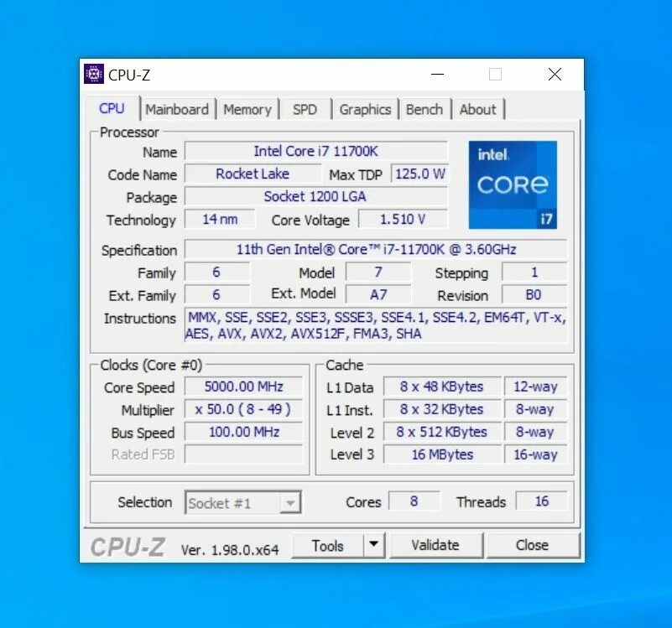Viewport: 672px width, 628px height.
Task: Click the Technology value 14 nm
Action: pyautogui.click(x=220, y=220)
